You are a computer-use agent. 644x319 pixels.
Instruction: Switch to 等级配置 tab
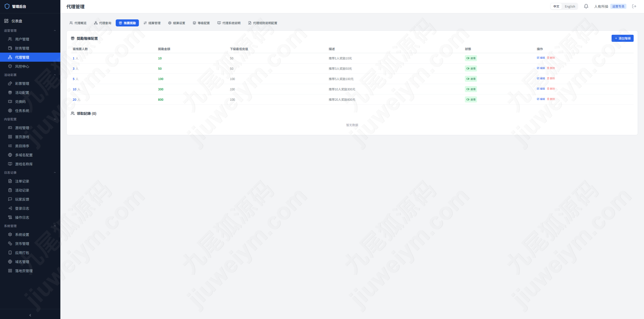tap(201, 23)
